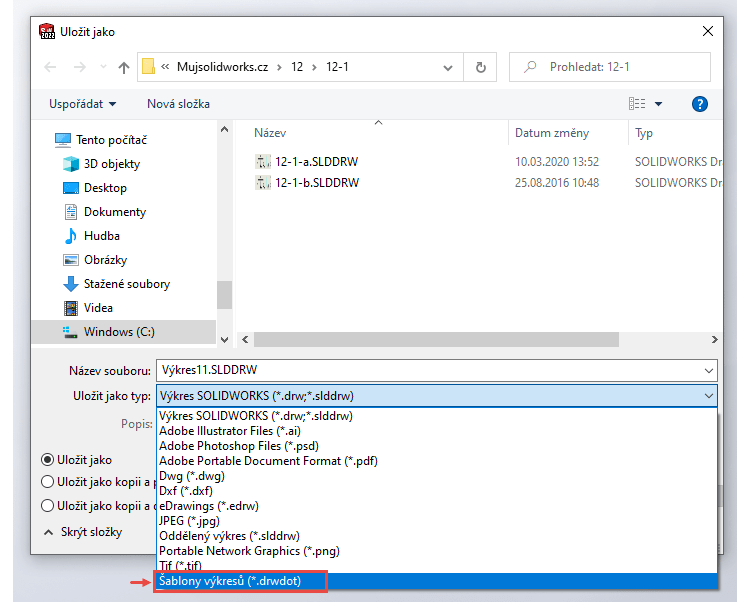The height and width of the screenshot is (602, 750).
Task: Choose Dxf (*.dxf) file type
Action: tap(437, 491)
